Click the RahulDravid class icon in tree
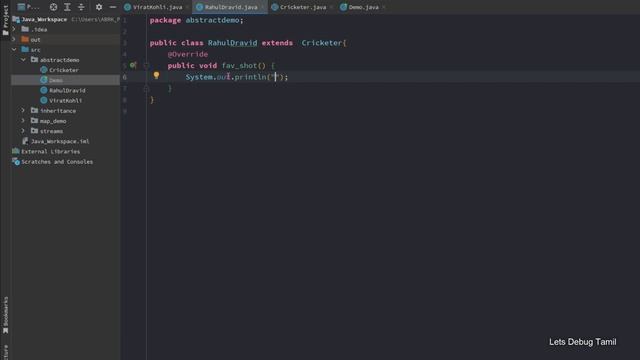This screenshot has width=640, height=360. click(44, 90)
